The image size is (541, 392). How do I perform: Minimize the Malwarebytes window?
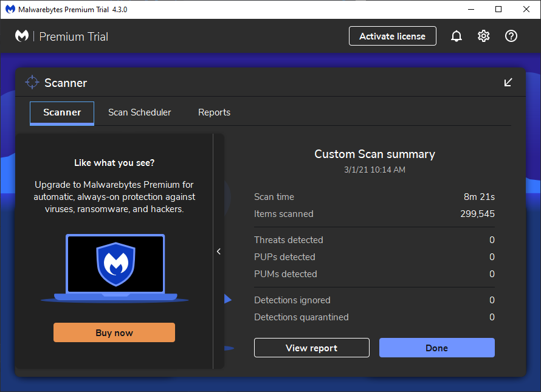coord(471,9)
